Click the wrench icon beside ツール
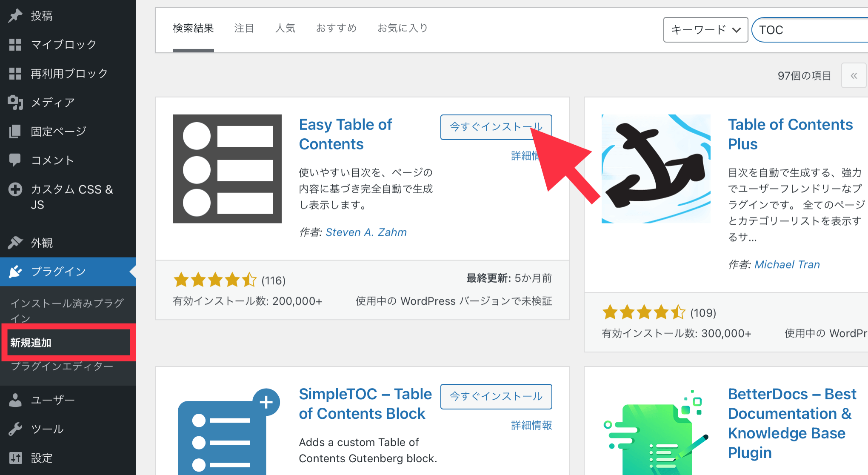Image resolution: width=868 pixels, height=475 pixels. tap(15, 429)
